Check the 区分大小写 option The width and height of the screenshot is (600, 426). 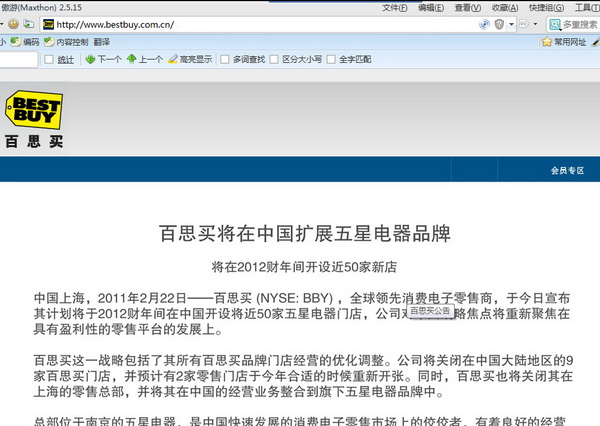(274, 60)
